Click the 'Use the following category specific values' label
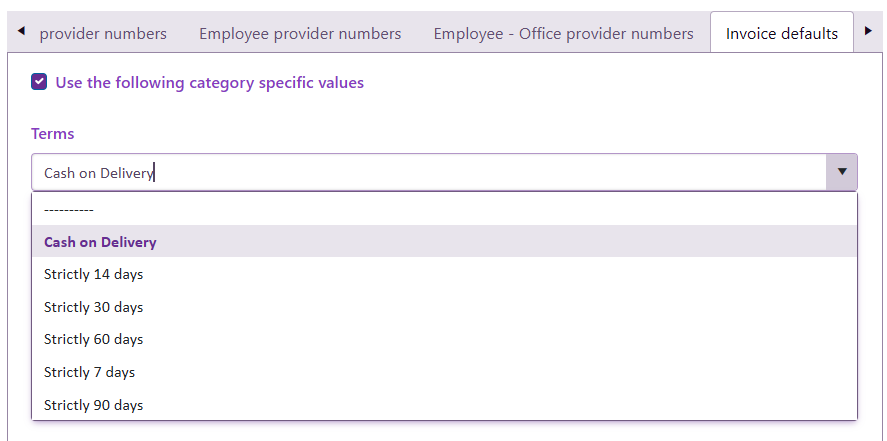Screen dimensions: 887x441 point(209,83)
